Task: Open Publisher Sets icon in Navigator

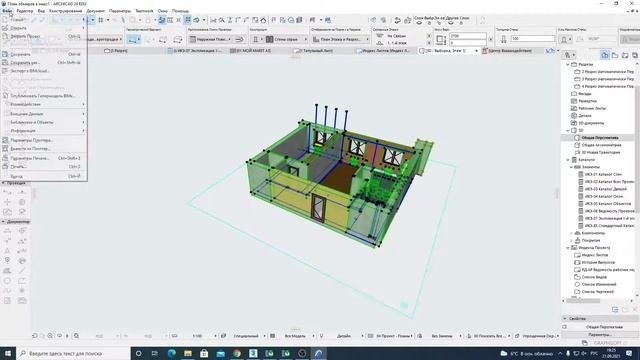Action: (x=635, y=55)
